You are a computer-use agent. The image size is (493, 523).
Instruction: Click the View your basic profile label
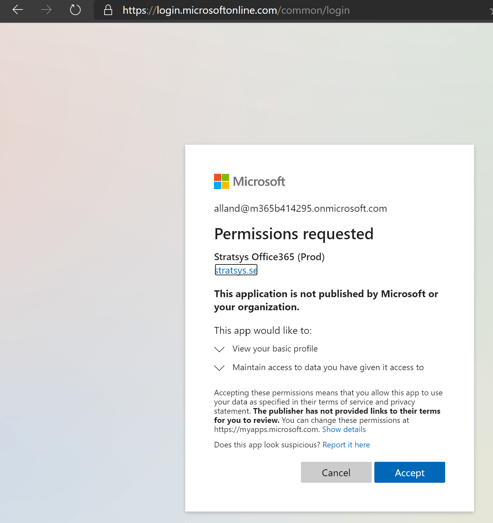click(275, 349)
